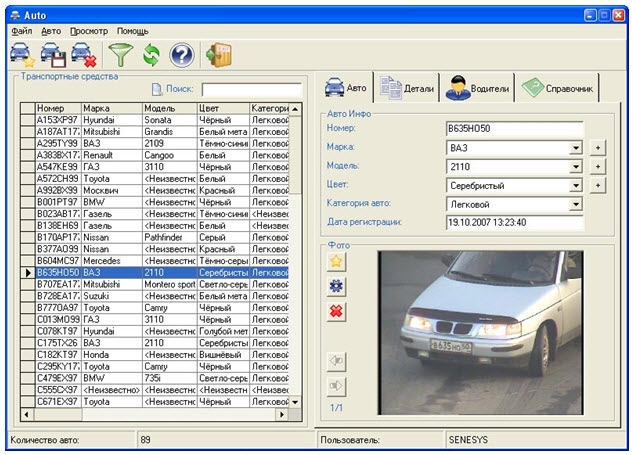Go to the next photo arrow
Screen dimensions: 633x455
(336, 386)
